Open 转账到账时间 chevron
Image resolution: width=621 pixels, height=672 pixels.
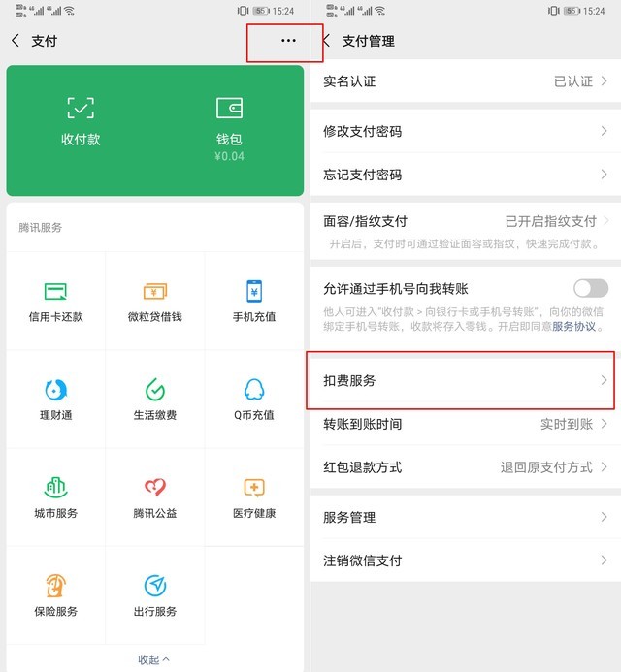point(604,424)
